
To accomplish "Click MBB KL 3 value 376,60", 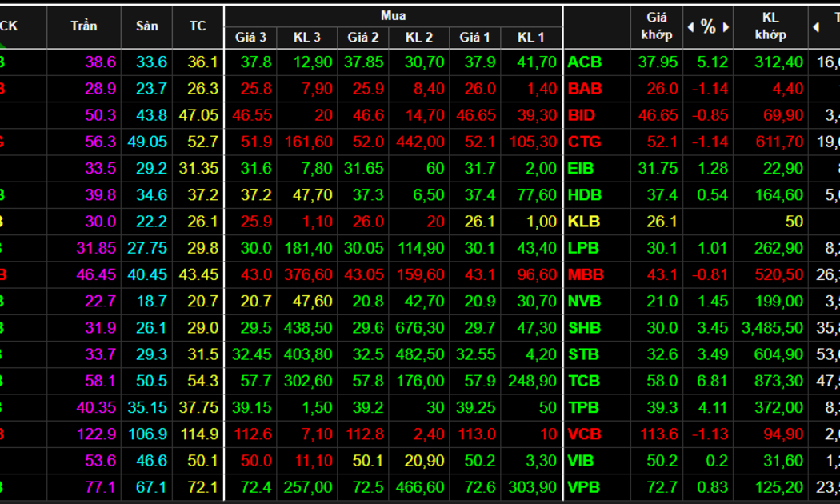I will click(x=308, y=274).
